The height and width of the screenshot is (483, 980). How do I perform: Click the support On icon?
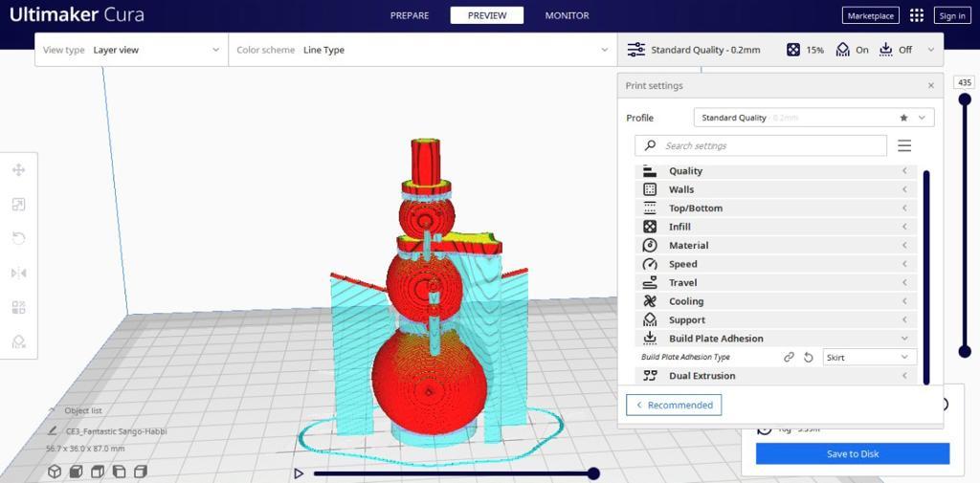[x=842, y=50]
